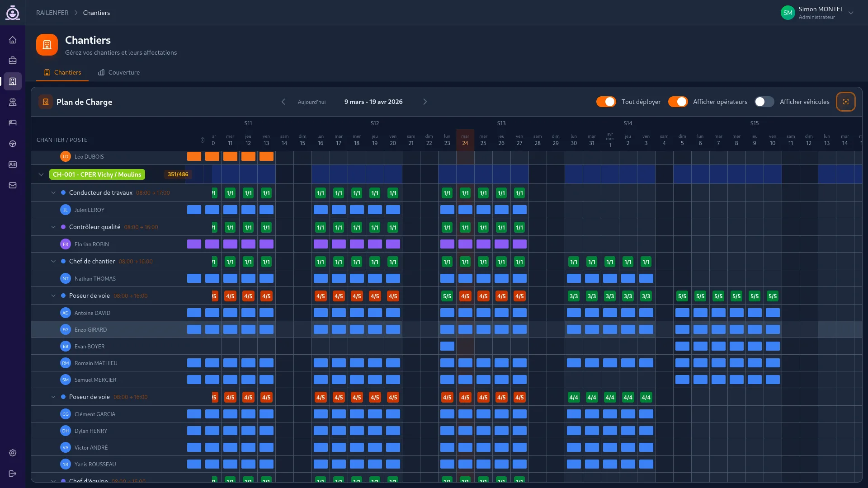The image size is (868, 488).
Task: Disable the Tout déployer toggle
Action: [x=606, y=102]
